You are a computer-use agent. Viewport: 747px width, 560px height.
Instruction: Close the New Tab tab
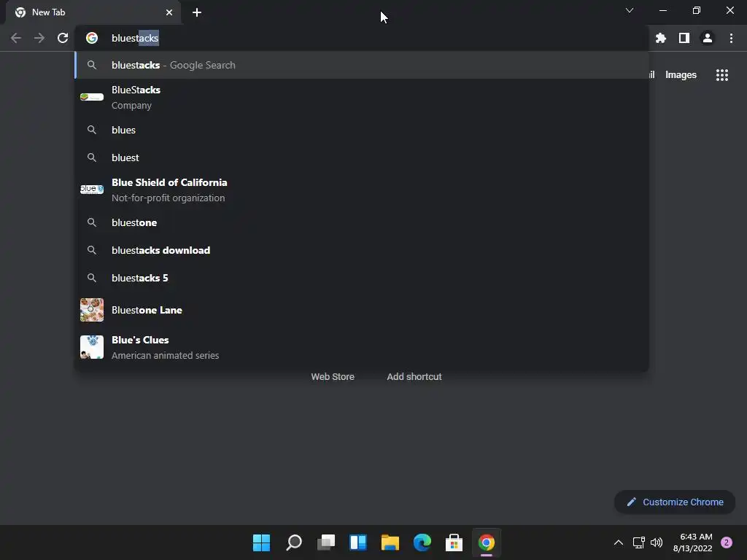click(x=169, y=12)
